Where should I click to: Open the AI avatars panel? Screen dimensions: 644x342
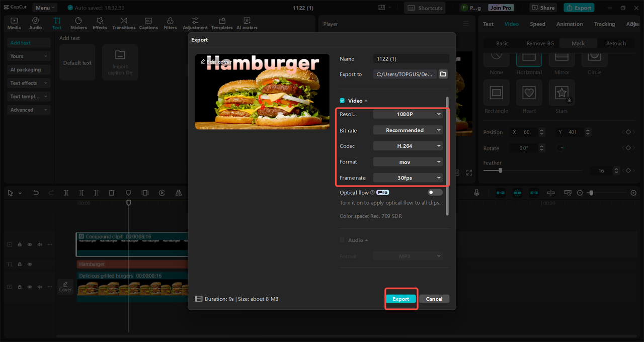pyautogui.click(x=247, y=23)
